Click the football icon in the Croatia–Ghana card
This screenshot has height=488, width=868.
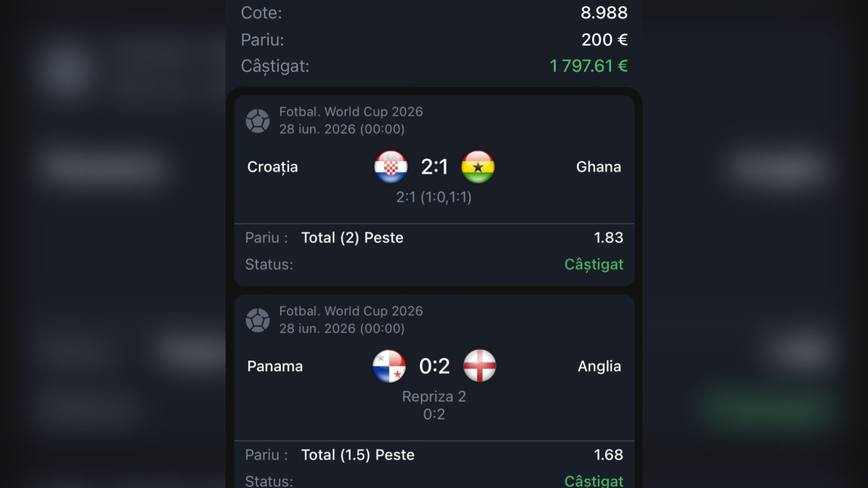click(258, 121)
